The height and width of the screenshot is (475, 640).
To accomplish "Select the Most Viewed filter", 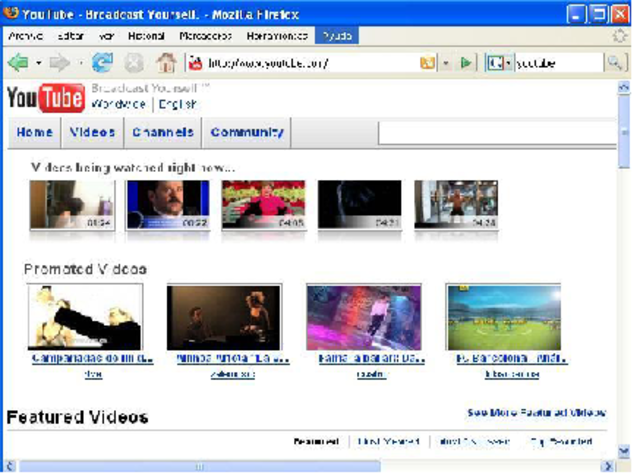I will tap(388, 442).
